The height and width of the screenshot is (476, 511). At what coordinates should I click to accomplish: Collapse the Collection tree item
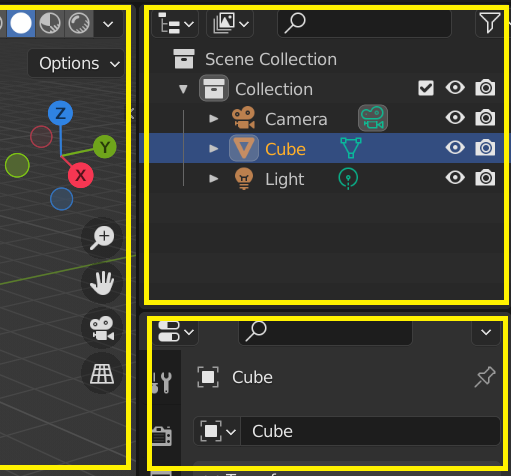tap(183, 89)
